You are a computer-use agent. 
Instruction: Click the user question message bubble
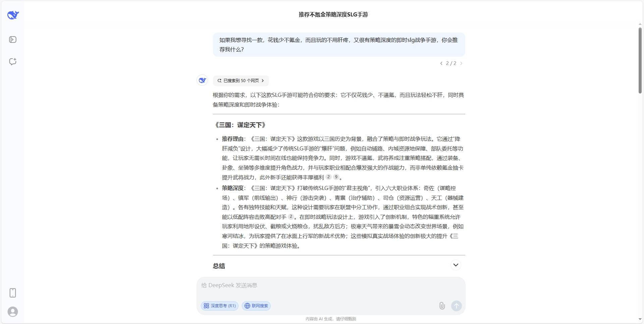tap(339, 45)
